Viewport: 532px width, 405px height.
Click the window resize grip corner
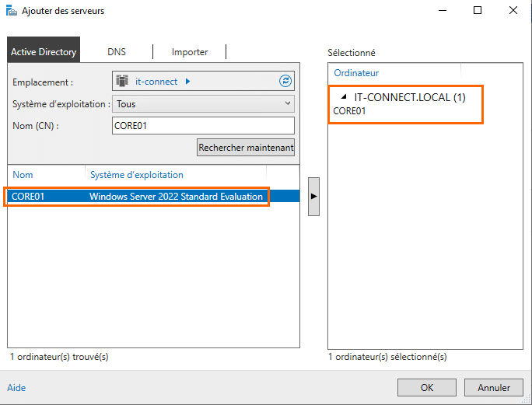527,400
